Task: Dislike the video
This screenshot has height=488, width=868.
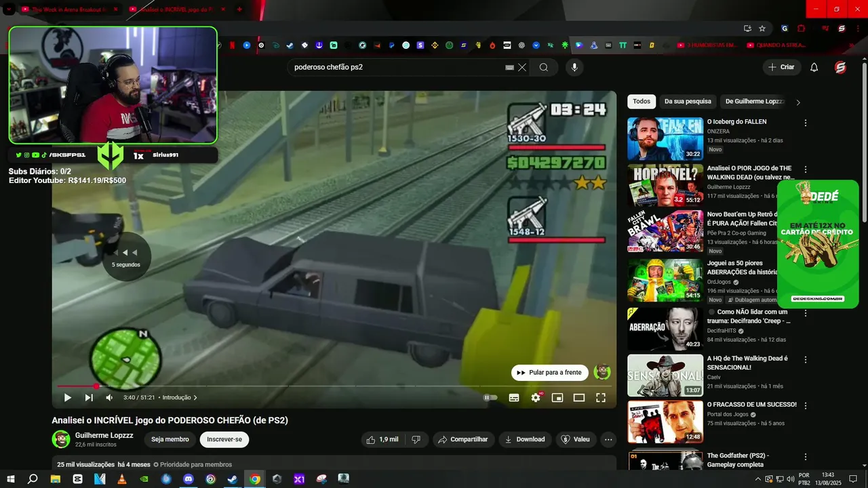Action: point(416,439)
